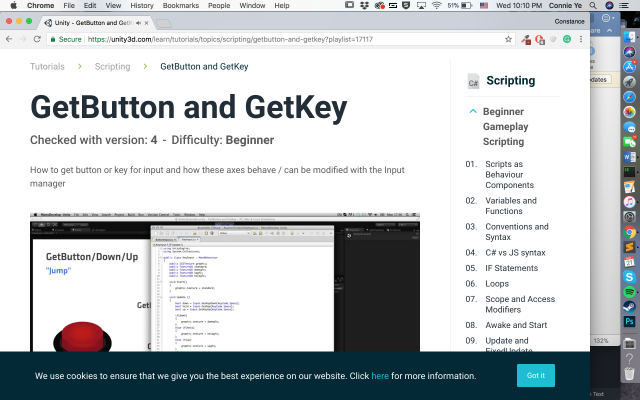
Task: Open lesson 07 Scope and Access Modifiers
Action: tap(520, 304)
